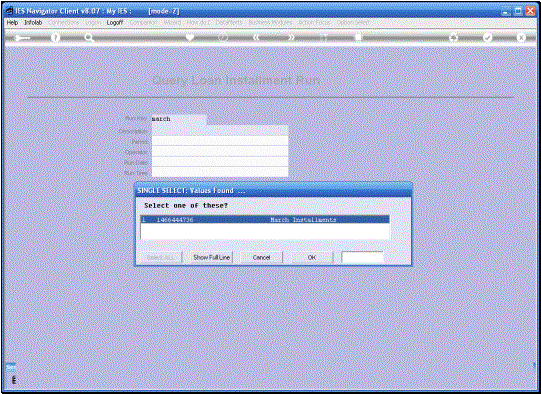
Task: Click the heart favorites icon
Action: [x=190, y=37]
